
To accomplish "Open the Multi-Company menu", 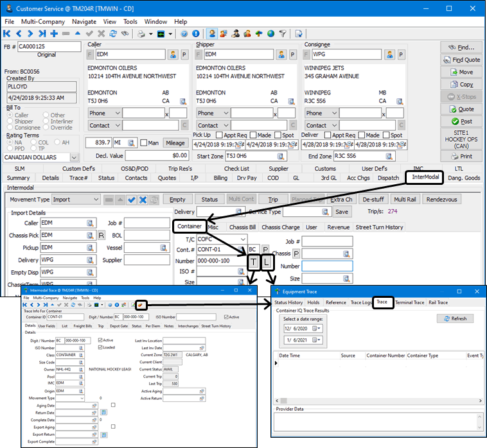I will [44, 21].
